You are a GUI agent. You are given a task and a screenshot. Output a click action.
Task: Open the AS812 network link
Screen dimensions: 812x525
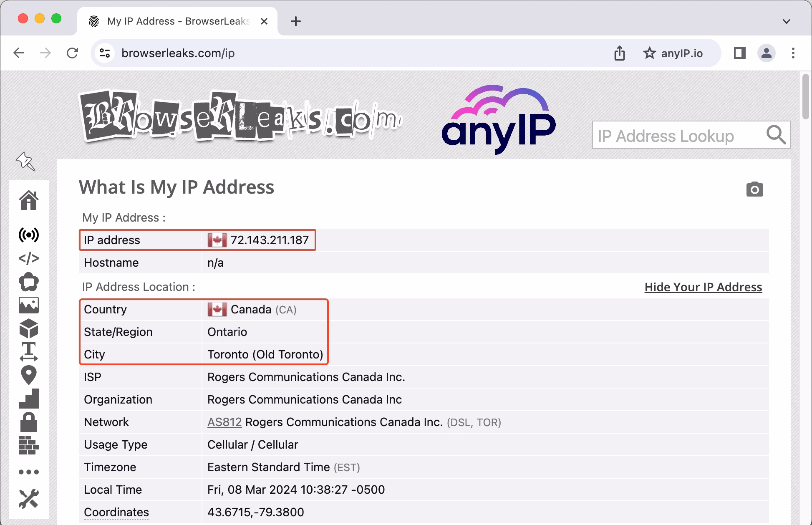click(x=224, y=422)
